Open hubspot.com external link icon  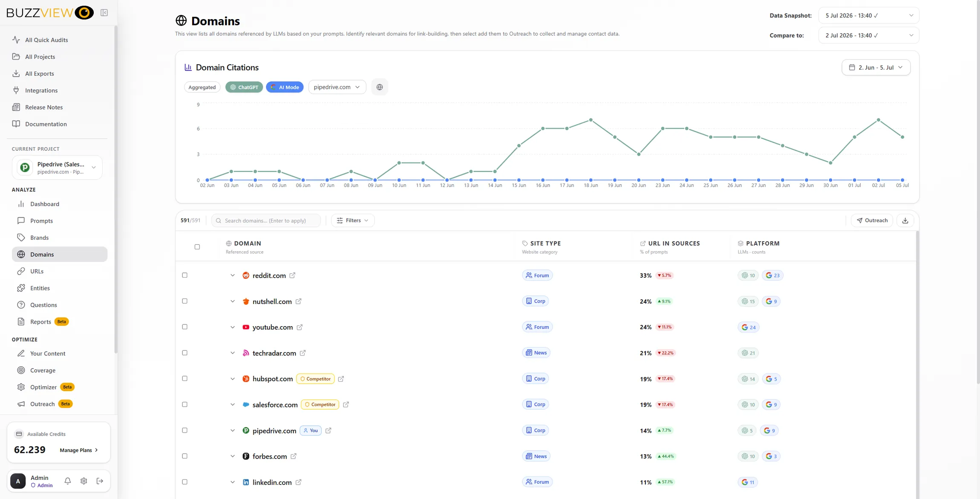pos(341,379)
